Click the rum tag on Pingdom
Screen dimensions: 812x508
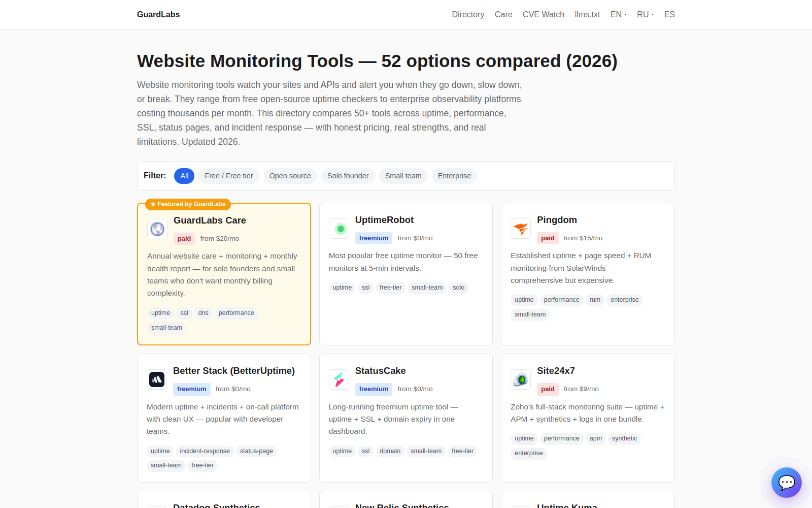tap(595, 300)
